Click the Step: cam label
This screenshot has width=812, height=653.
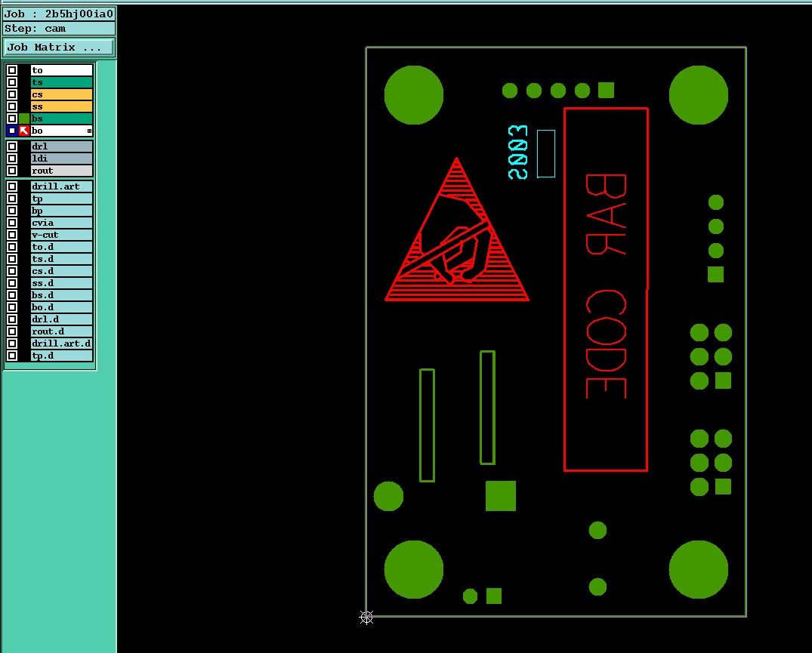pos(58,29)
